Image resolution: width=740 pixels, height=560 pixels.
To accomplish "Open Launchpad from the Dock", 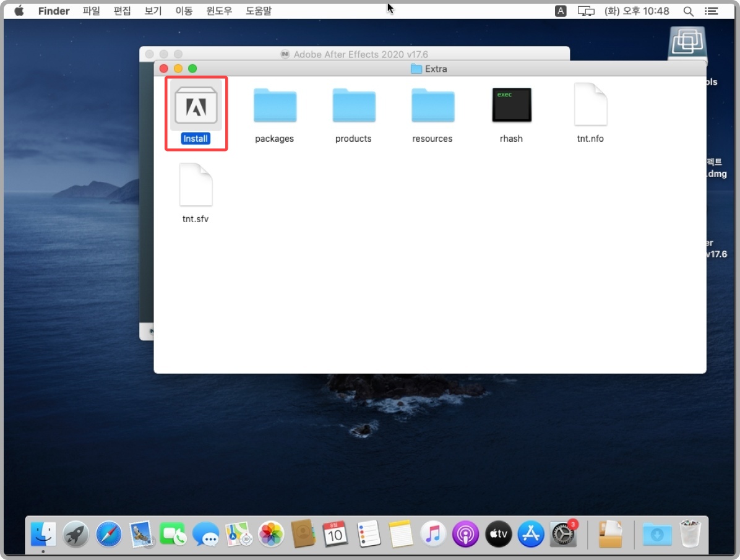I will click(x=75, y=535).
